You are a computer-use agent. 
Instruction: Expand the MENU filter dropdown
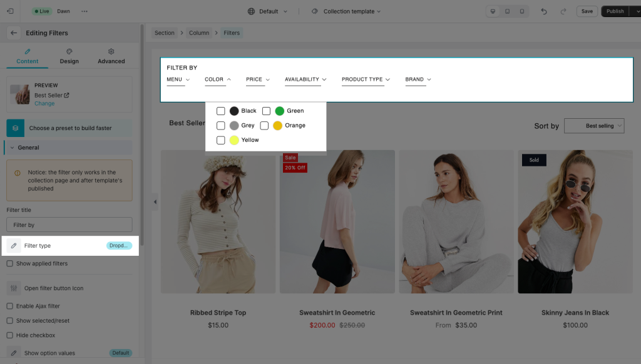click(x=178, y=79)
